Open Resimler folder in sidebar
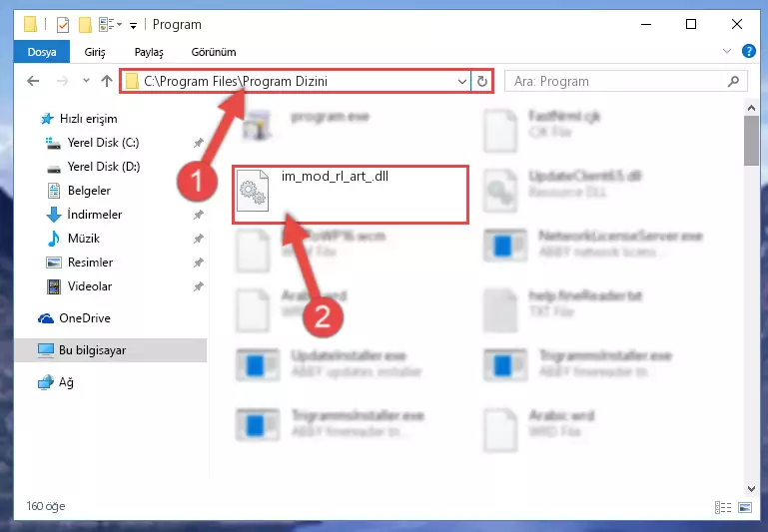This screenshot has width=768, height=532. point(80,263)
